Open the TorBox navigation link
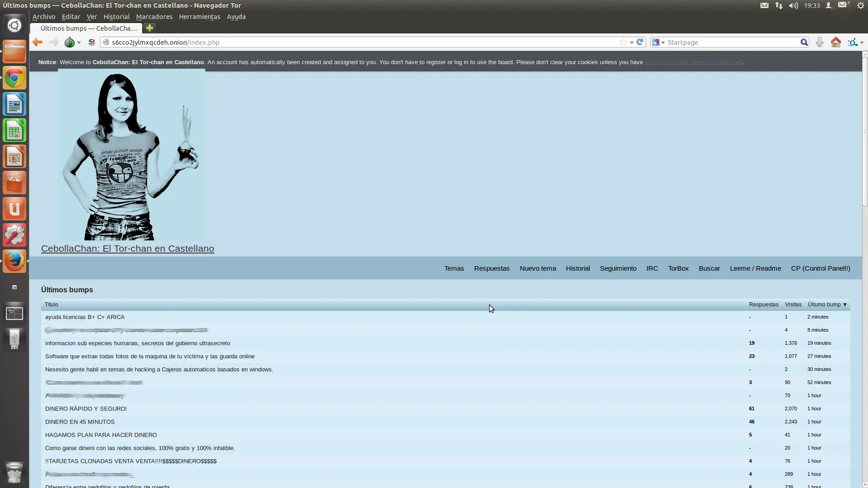Viewport: 868px width, 488px height. [x=678, y=268]
